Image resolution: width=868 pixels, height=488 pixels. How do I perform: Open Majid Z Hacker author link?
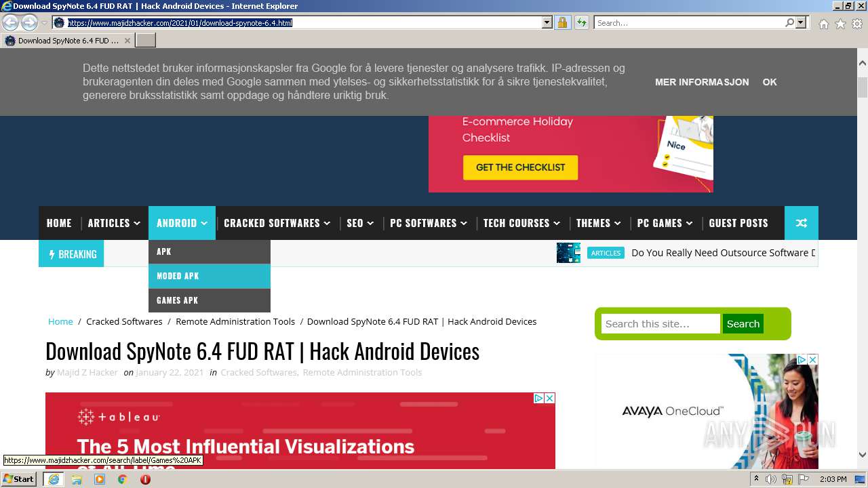(x=87, y=372)
